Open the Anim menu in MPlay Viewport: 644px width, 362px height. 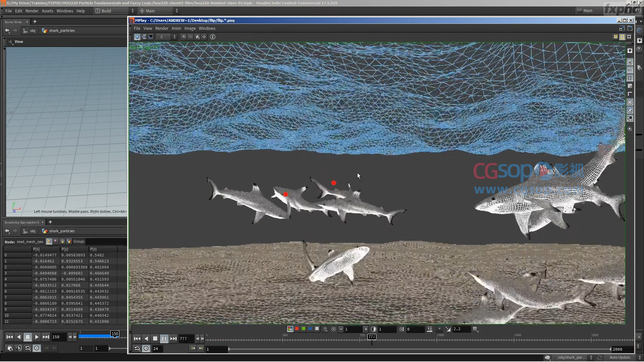click(176, 28)
